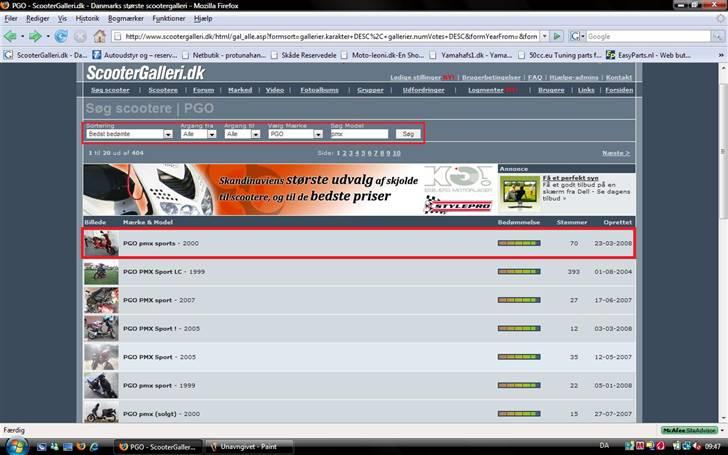Click the Næste > pagination link
The height and width of the screenshot is (455, 728).
coord(616,153)
